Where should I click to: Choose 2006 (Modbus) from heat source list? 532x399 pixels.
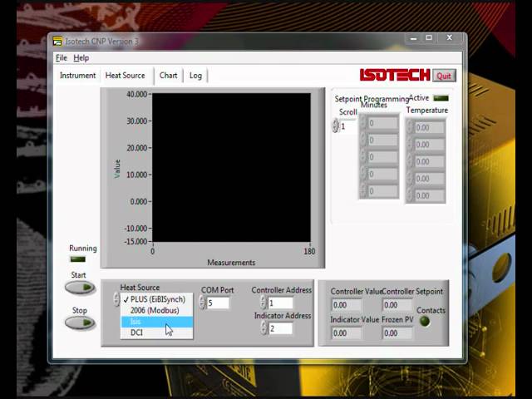pos(157,310)
